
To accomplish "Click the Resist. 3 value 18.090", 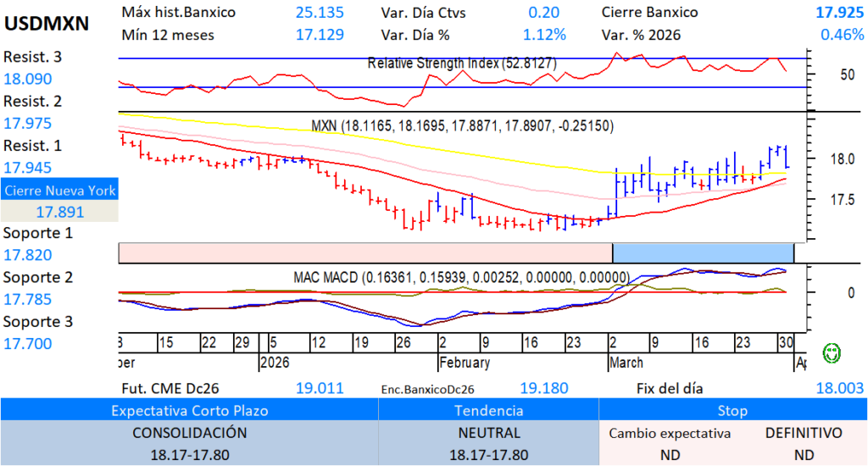I will coord(28,80).
